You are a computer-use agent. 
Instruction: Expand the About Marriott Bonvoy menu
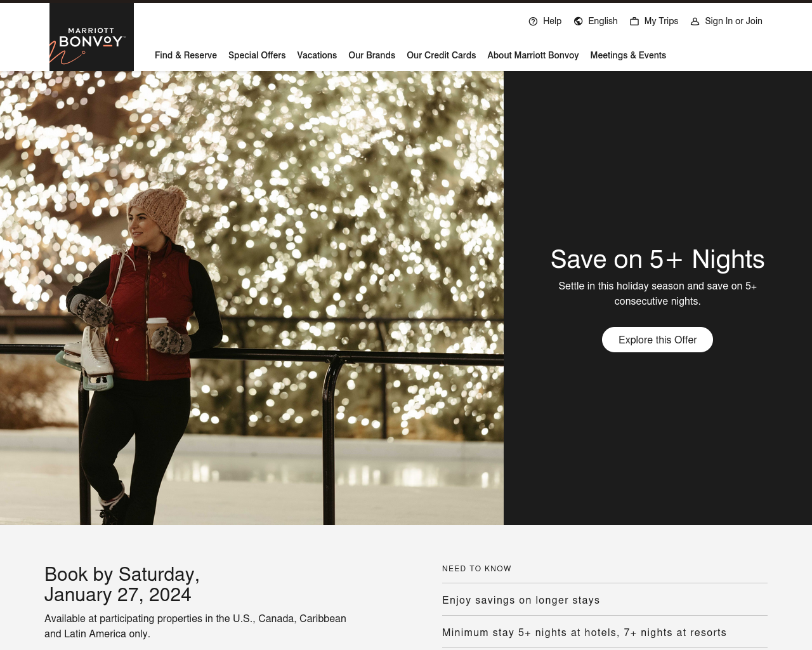click(533, 55)
